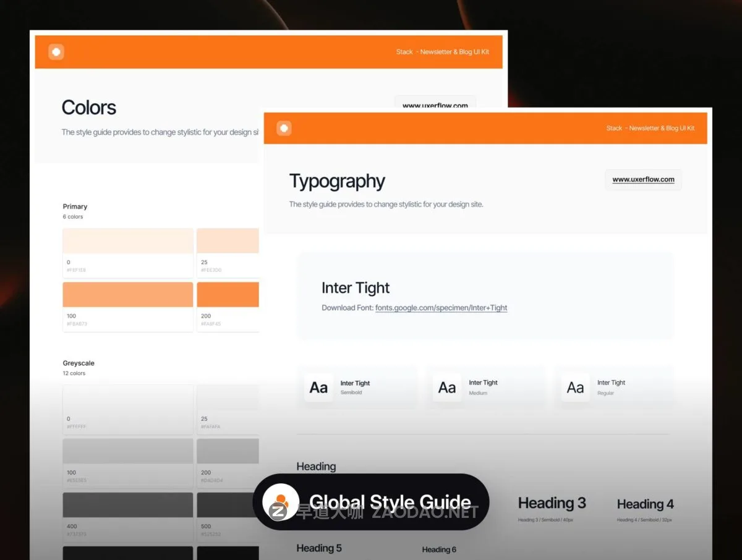Image resolution: width=742 pixels, height=560 pixels.
Task: Open the fonts.google.com Inter Tight download link
Action: coord(441,308)
